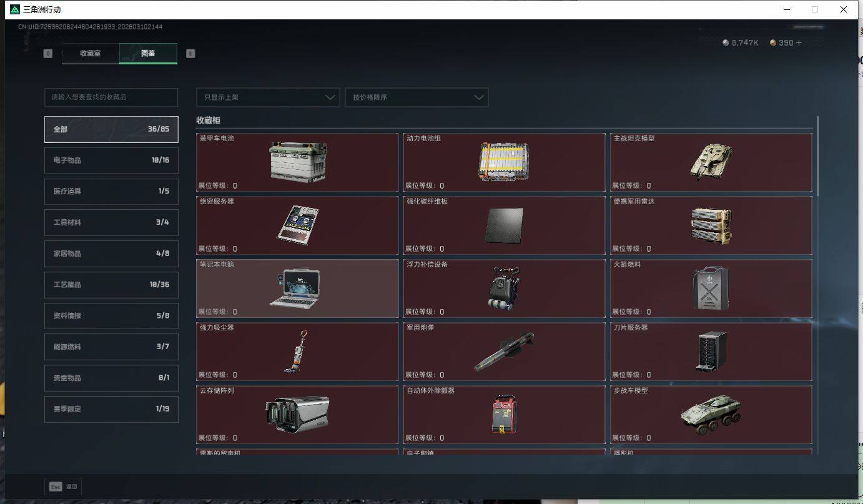
Task: Click the 火箭燃料 fuel canister image
Action: coord(711,288)
